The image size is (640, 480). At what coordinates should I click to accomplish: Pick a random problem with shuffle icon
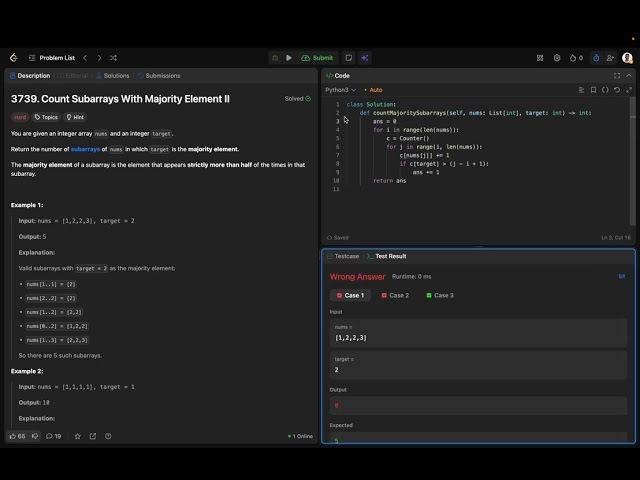113,58
